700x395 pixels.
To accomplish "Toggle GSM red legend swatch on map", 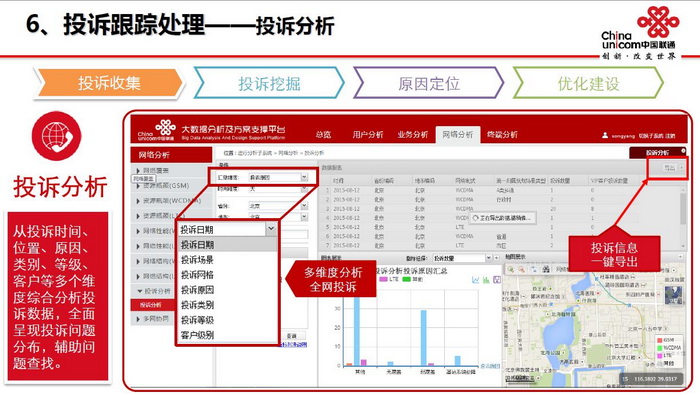I will tap(659, 341).
